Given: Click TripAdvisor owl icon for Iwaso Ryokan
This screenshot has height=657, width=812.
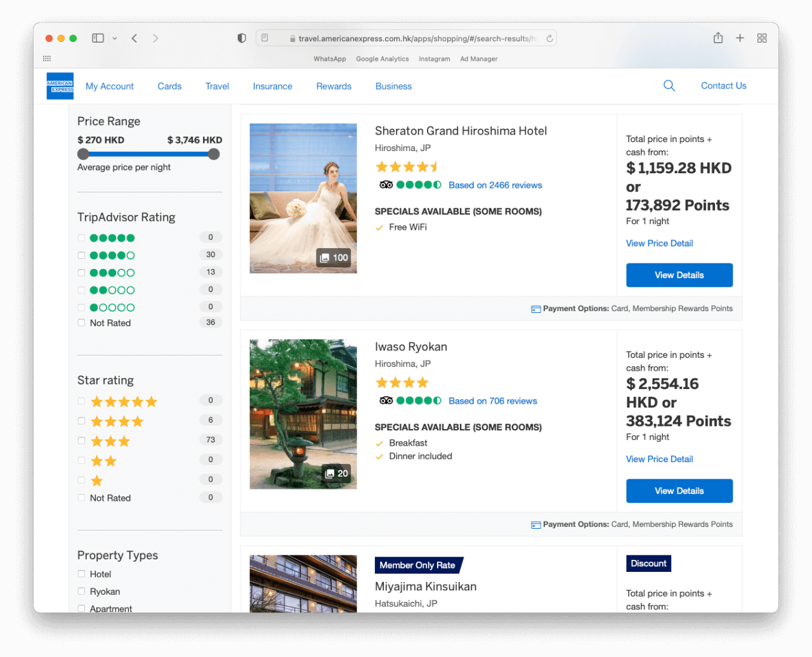Looking at the screenshot, I should 386,401.
